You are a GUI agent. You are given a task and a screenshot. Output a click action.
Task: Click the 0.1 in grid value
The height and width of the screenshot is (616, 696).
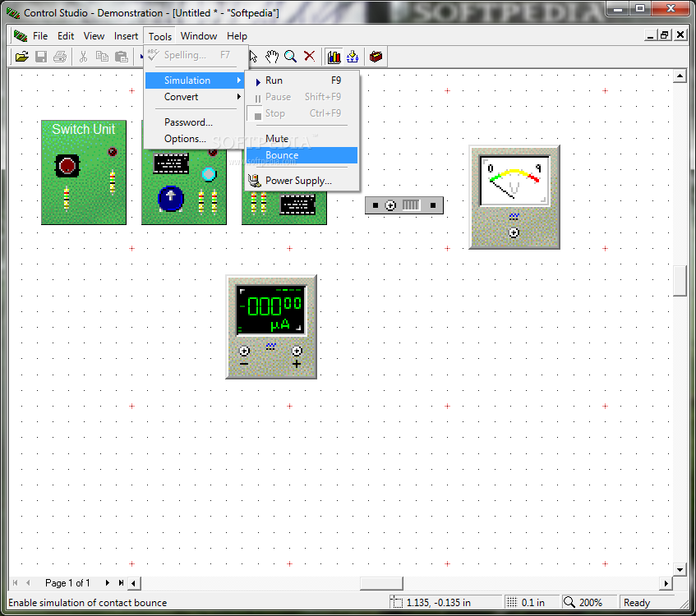(532, 603)
